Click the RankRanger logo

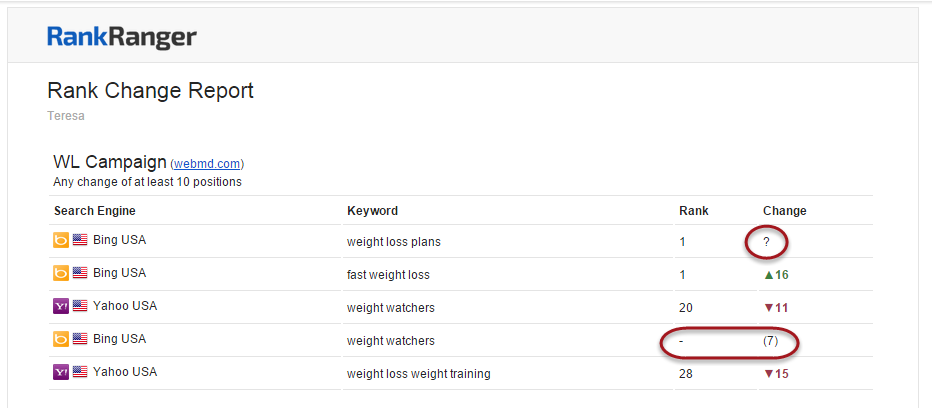coord(121,38)
